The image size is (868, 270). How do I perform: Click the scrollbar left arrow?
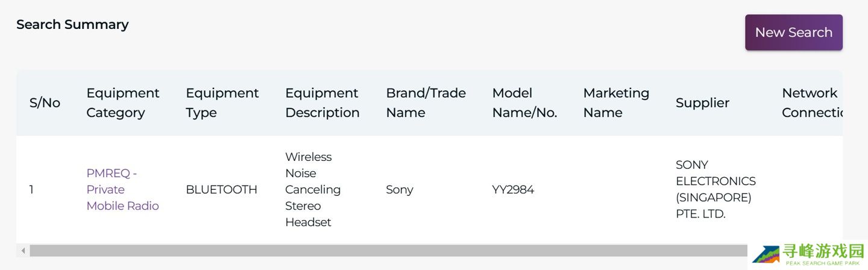(24, 250)
